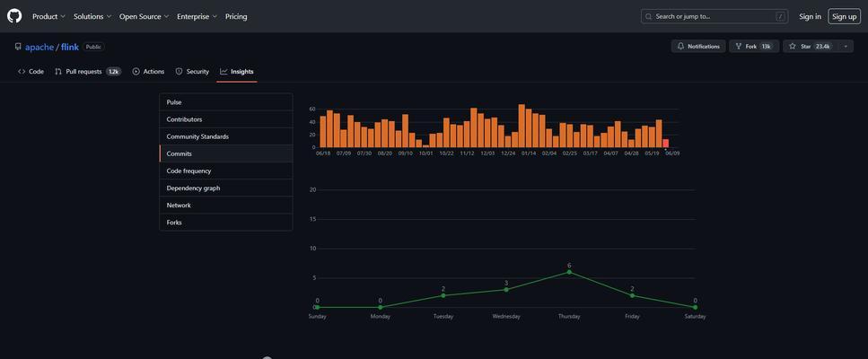
Task: Expand the Product menu
Action: pos(48,16)
